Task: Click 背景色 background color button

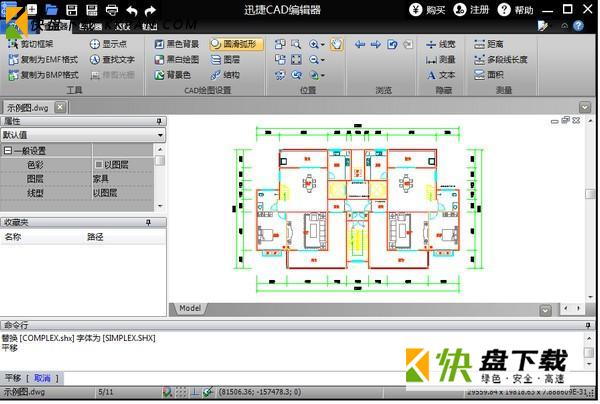Action: (x=173, y=75)
